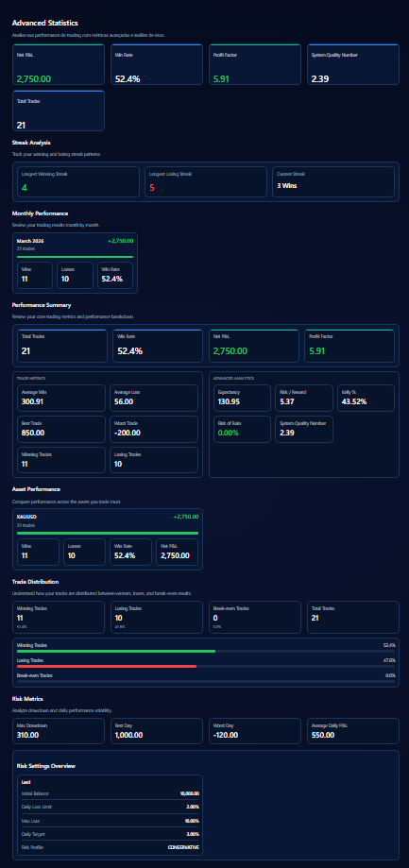409x868 pixels.
Task: Select the Kelly % card
Action: [x=366, y=398]
